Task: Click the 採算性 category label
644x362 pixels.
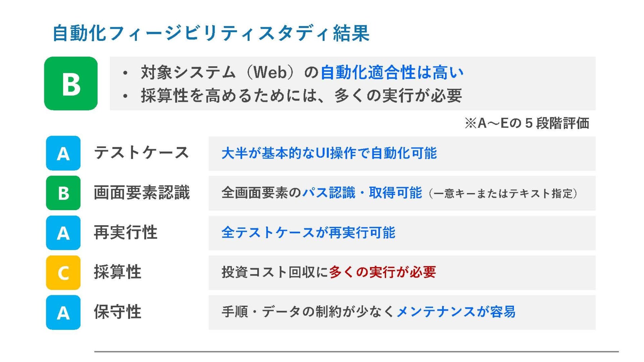Action: [x=117, y=272]
